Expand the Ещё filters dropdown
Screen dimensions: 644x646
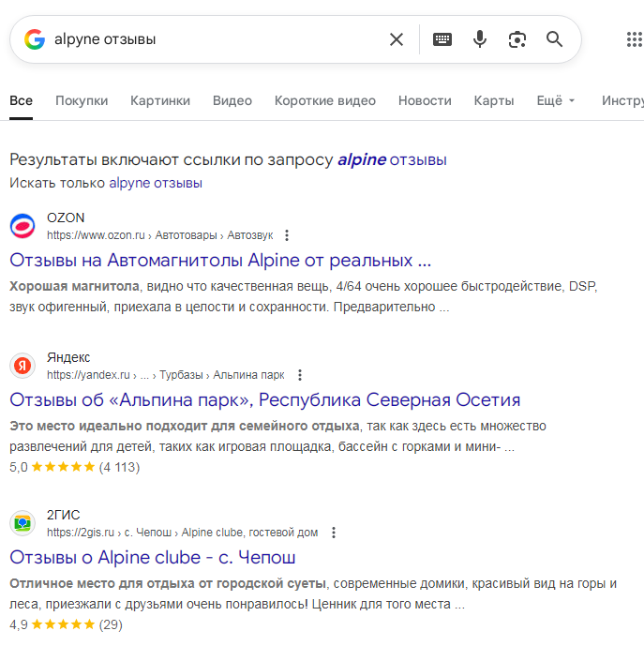click(x=555, y=100)
